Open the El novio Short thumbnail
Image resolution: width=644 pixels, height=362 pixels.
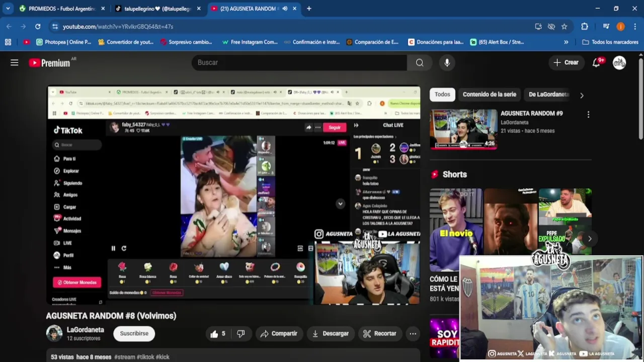pyautogui.click(x=456, y=230)
